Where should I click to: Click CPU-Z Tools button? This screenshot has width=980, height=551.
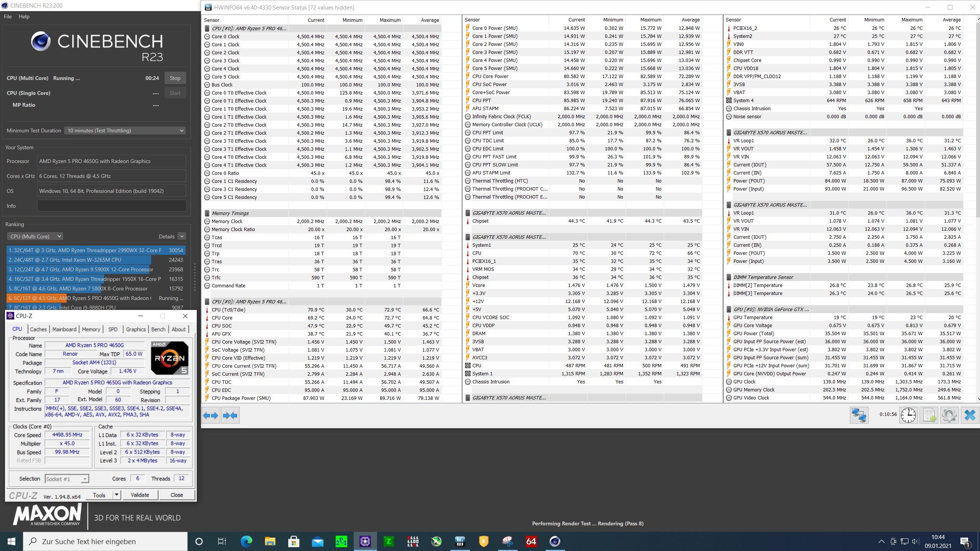tap(99, 495)
